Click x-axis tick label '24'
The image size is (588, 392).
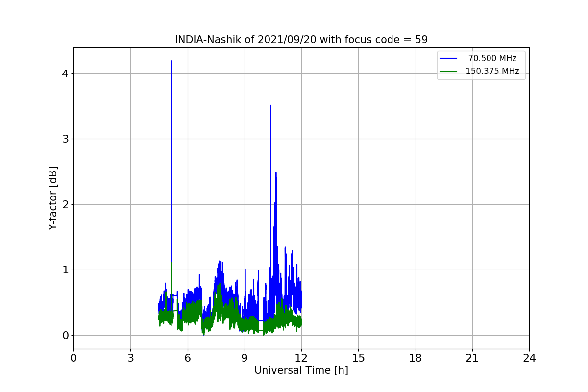tap(529, 358)
